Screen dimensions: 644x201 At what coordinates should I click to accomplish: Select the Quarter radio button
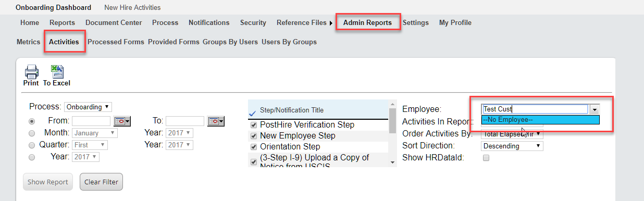click(x=32, y=145)
